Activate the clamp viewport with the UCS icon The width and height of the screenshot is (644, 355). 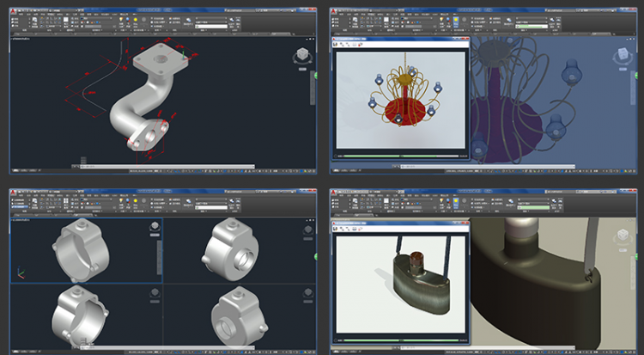click(86, 250)
